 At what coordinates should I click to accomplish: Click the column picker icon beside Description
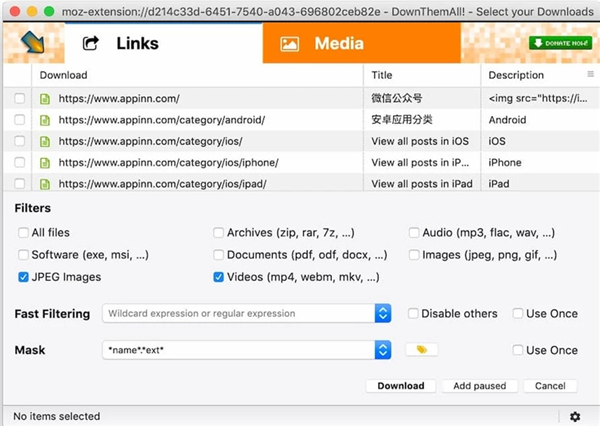point(590,75)
